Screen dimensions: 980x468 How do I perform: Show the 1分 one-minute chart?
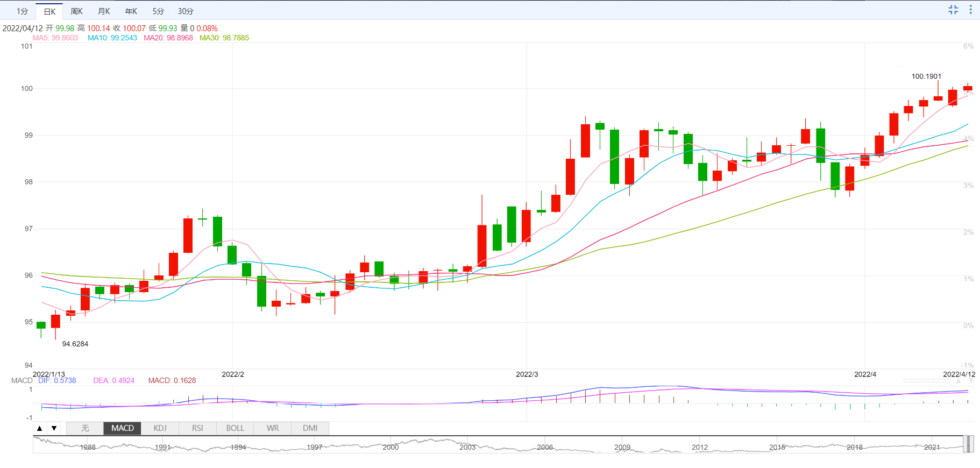[x=22, y=11]
